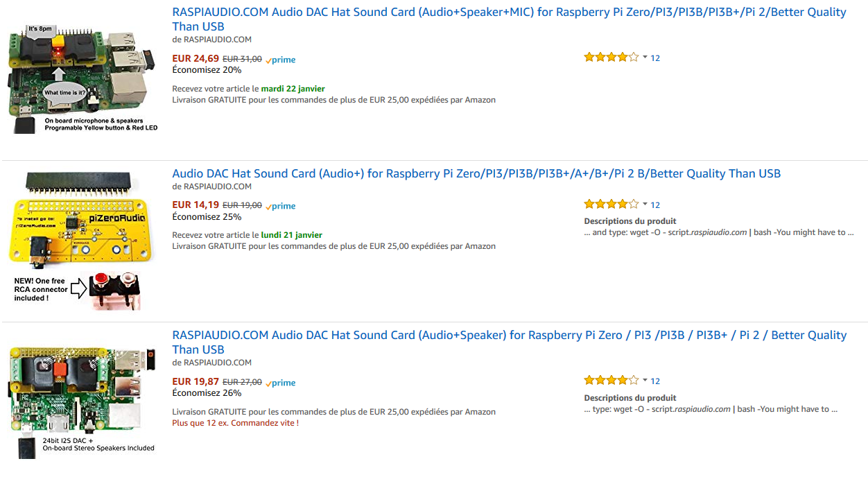The height and width of the screenshot is (477, 868).
Task: Expand rating dropdown arrow on third product
Action: (645, 380)
